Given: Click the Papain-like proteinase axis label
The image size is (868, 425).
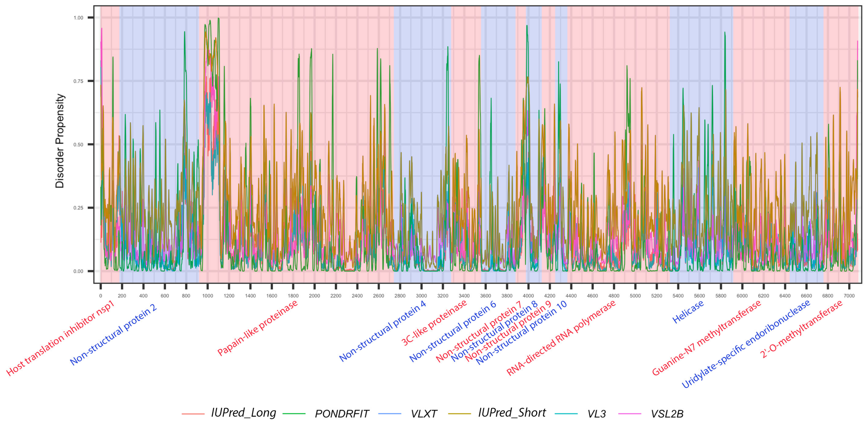Looking at the screenshot, I should [x=257, y=328].
